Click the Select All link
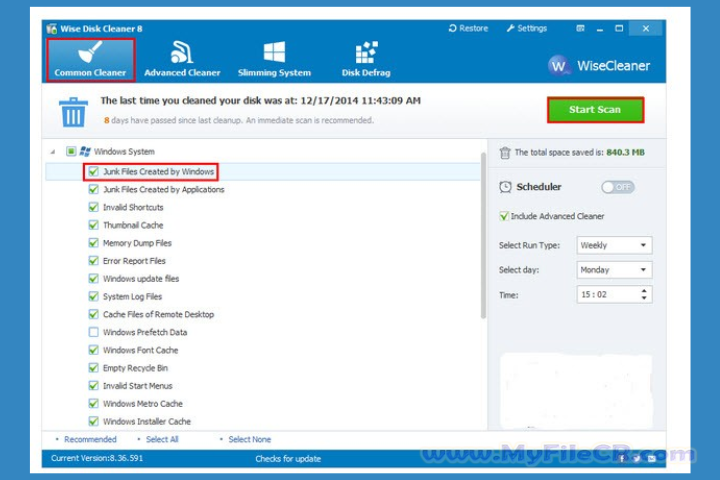Screen dimensions: 720x480 point(162,440)
